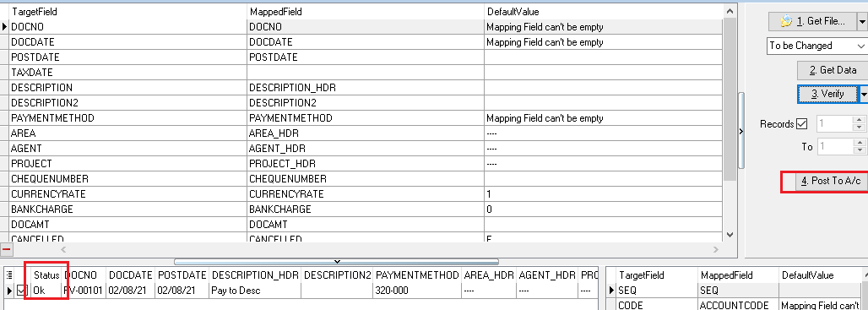Click the DOCDATE cell 02/08/21 in data grid
This screenshot has height=310, width=868.
point(131,291)
